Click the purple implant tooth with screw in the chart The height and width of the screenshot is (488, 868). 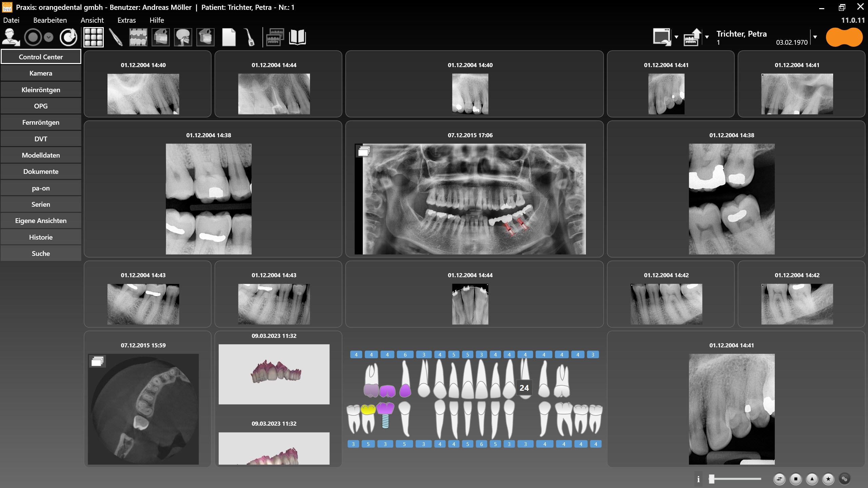point(386,415)
